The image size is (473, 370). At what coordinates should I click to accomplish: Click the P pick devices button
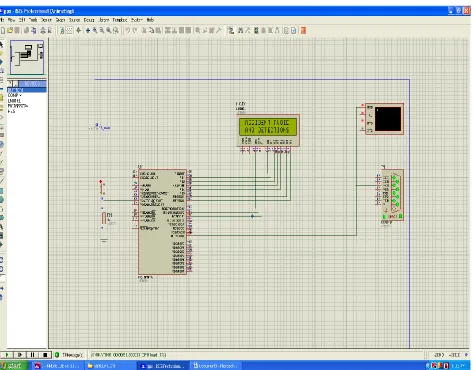10,83
